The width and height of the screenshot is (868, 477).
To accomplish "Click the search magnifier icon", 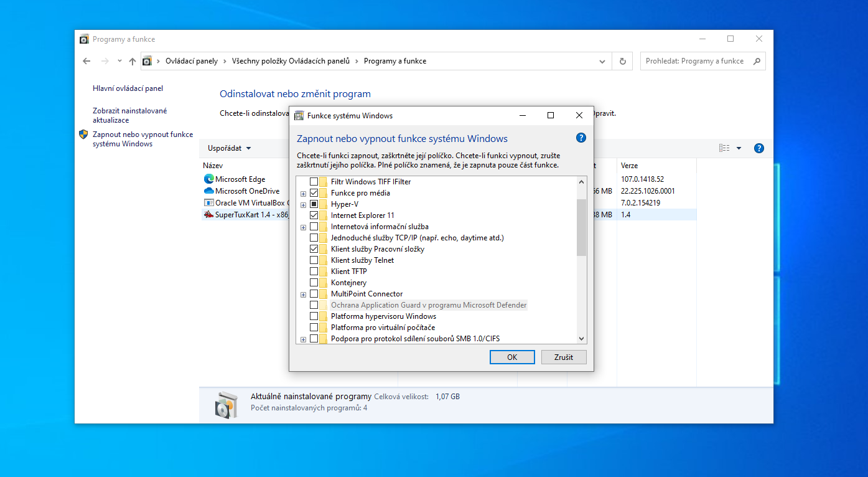I will point(757,61).
